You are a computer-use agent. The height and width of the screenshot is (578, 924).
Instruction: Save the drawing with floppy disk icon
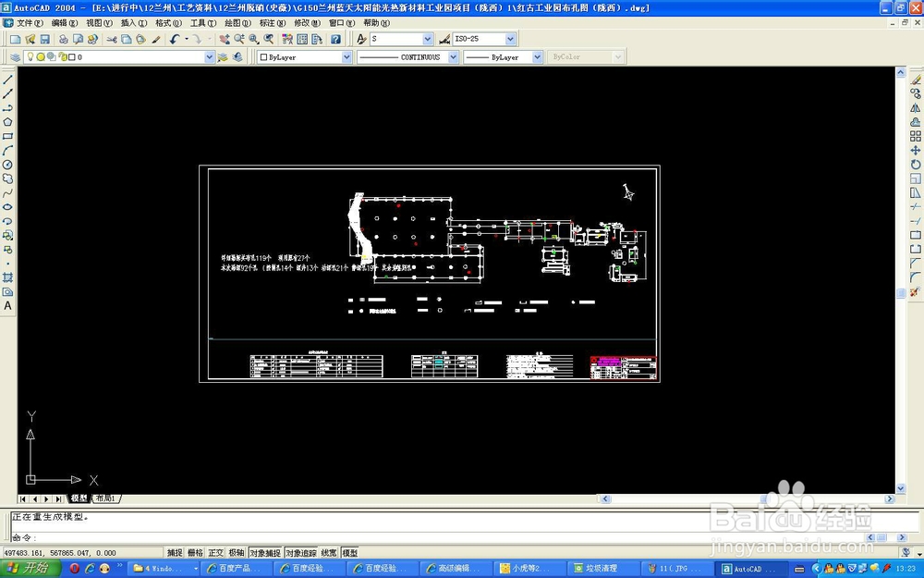44,39
